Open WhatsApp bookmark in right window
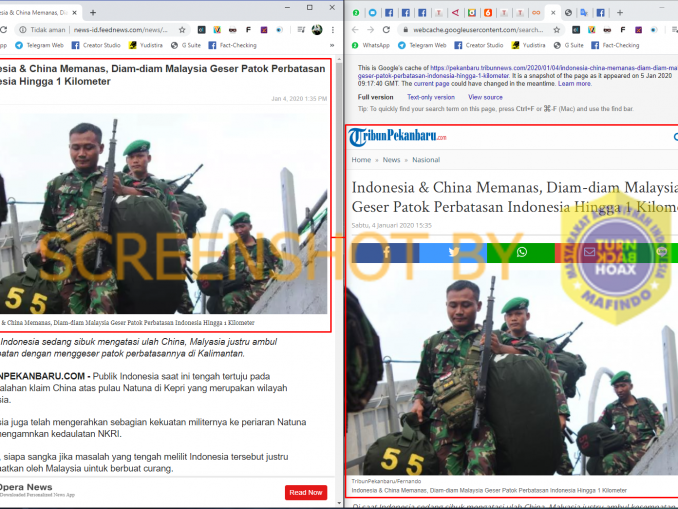 371,45
